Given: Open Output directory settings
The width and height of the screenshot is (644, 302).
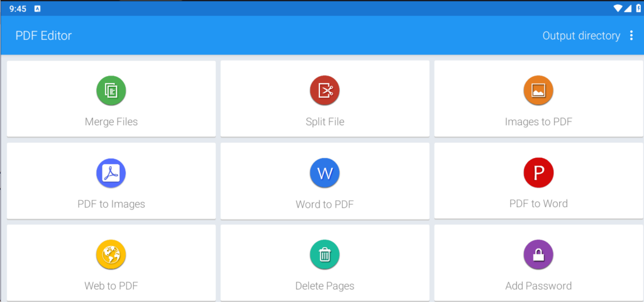Looking at the screenshot, I should coord(581,36).
